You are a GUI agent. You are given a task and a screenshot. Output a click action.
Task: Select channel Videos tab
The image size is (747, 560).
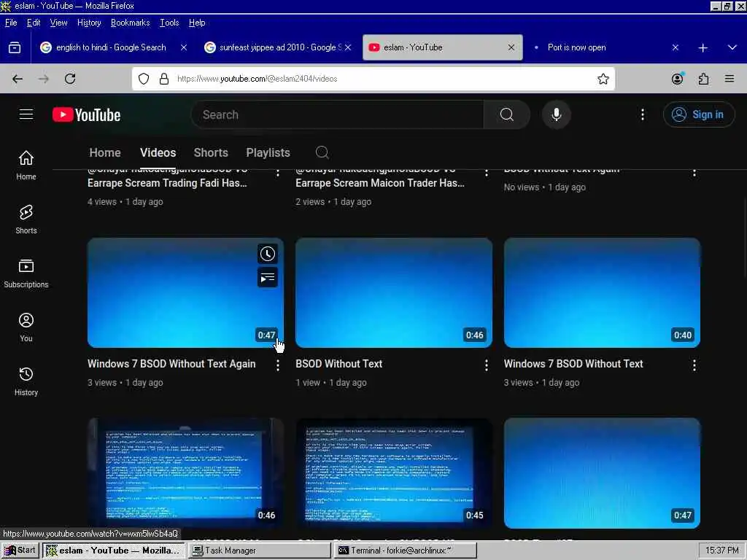(158, 152)
